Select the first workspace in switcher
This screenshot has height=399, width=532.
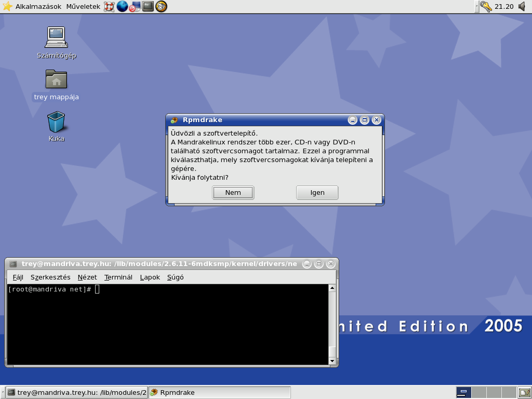[x=463, y=393]
